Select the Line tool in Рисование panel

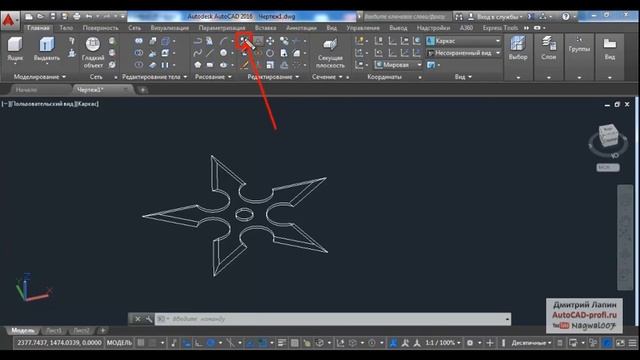point(210,53)
